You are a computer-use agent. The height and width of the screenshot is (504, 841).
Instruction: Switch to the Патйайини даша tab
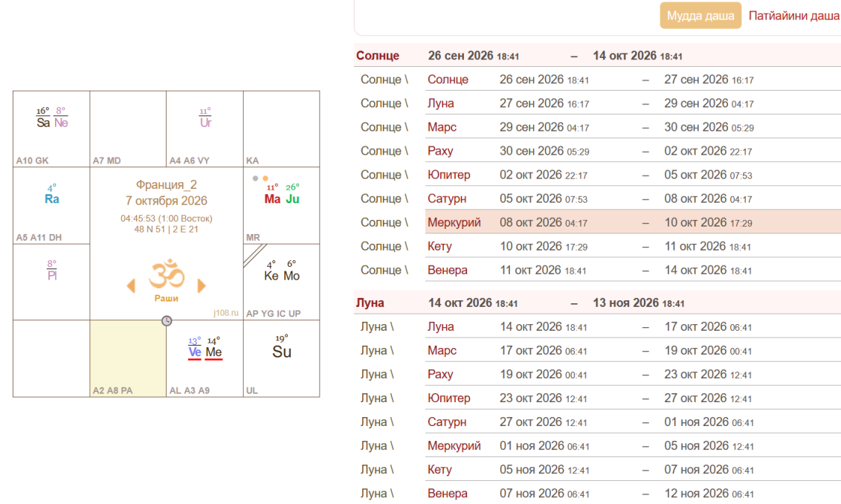[x=794, y=16]
